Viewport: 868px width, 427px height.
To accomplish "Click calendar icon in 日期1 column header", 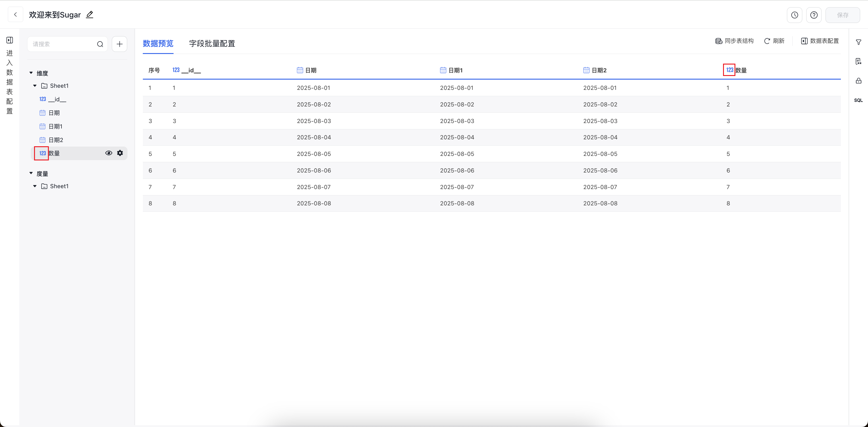I will [x=443, y=70].
